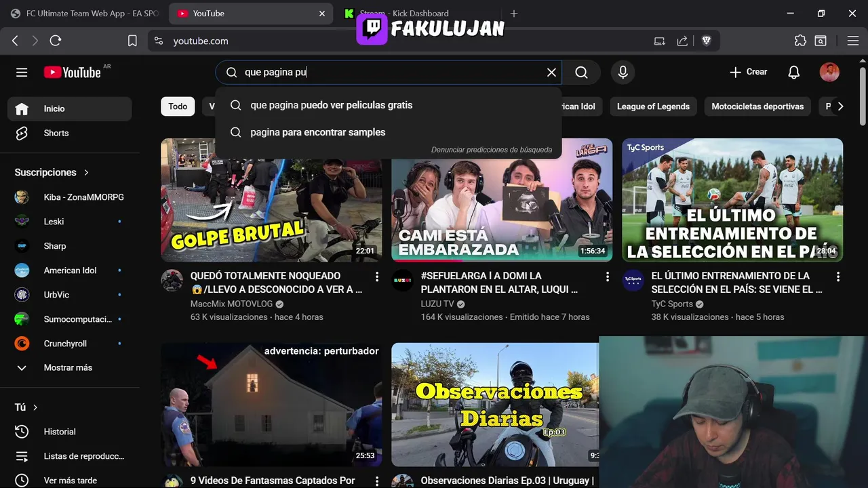868x488 pixels.
Task: Open the Sharp subscription
Action: coord(69,246)
